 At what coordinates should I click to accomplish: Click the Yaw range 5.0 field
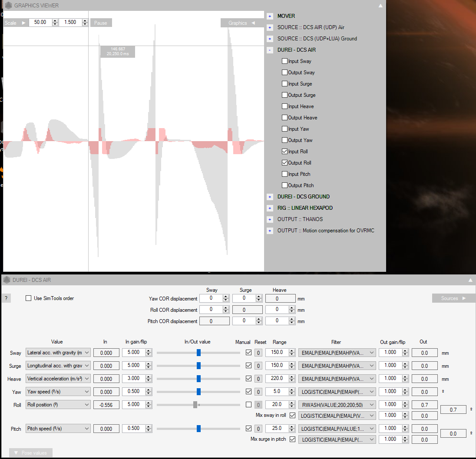(277, 392)
